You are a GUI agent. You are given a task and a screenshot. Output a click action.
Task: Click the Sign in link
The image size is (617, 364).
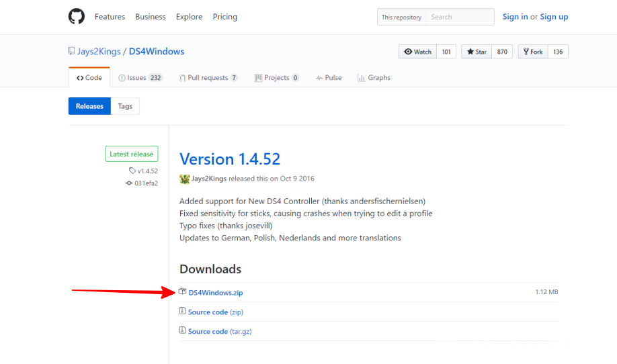(515, 17)
